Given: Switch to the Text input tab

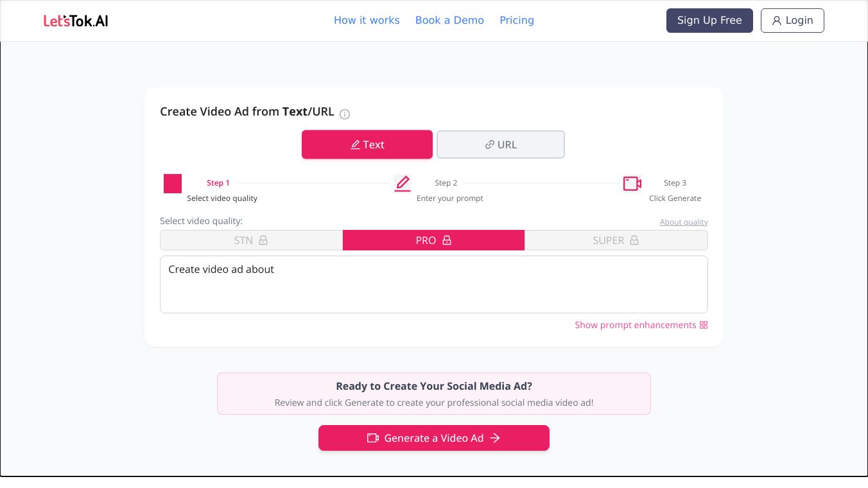Looking at the screenshot, I should click(367, 144).
